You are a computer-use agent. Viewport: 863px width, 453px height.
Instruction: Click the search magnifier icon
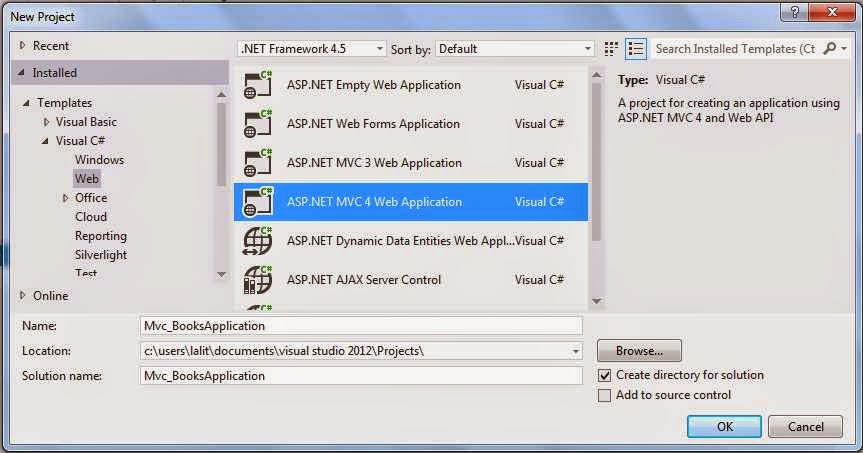(829, 48)
